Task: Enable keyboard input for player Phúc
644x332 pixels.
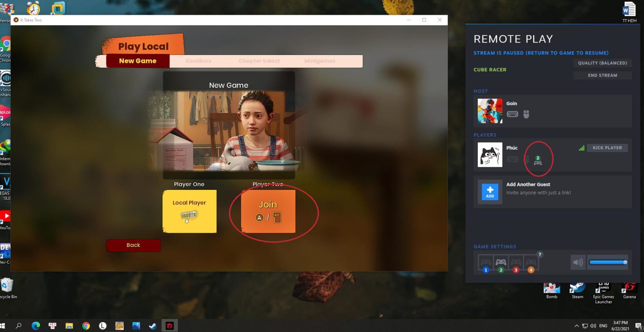Action: 513,158
